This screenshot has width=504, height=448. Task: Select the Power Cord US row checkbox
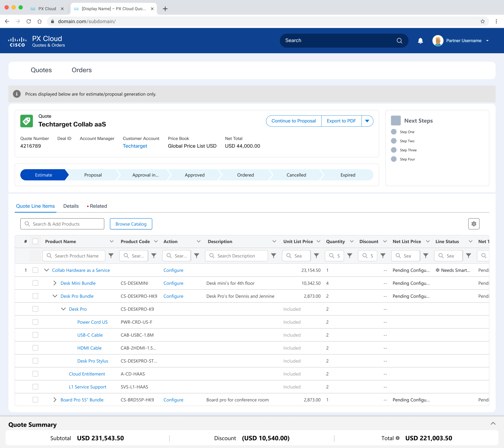tap(36, 322)
